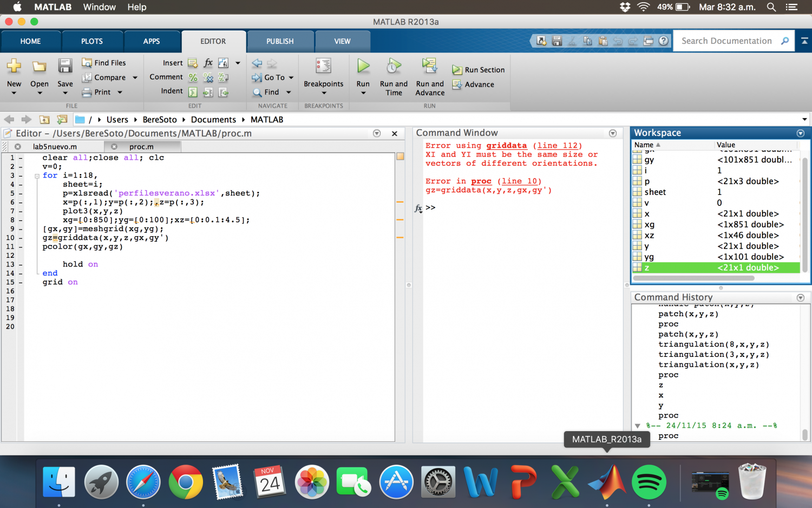Open Finder from the Dock

pos(59,482)
